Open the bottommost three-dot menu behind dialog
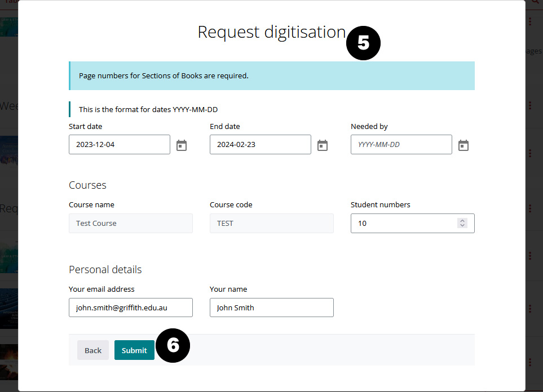 (x=530, y=362)
